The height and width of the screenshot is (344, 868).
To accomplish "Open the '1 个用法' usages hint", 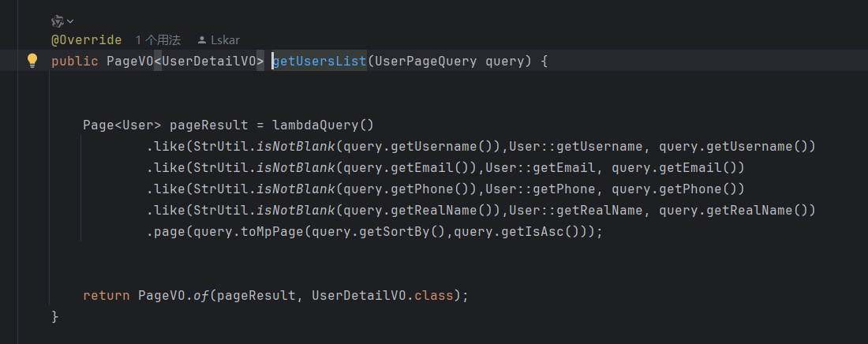I will point(158,40).
